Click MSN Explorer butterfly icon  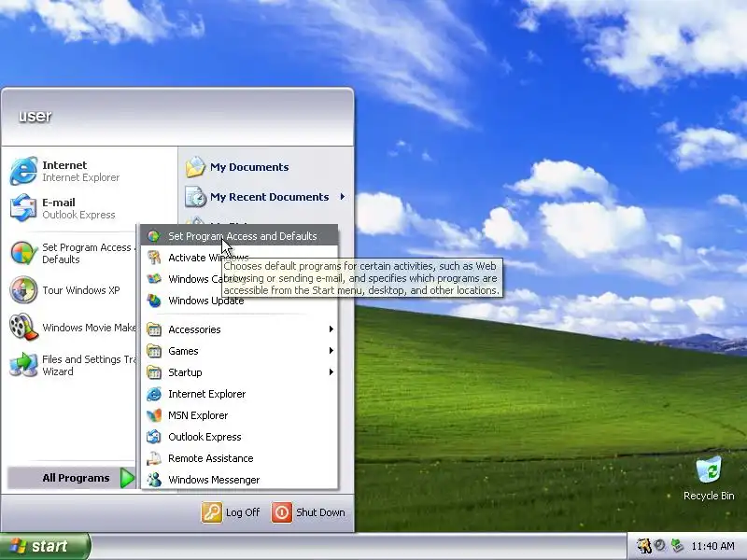pyautogui.click(x=154, y=415)
